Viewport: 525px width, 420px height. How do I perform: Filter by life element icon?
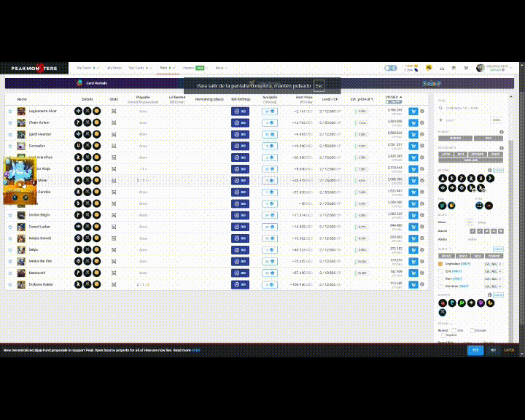click(471, 303)
